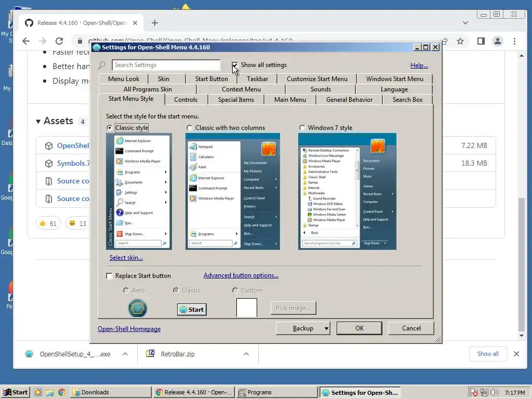Click the magnifier icon beside Search Settings
The height and width of the screenshot is (399, 532).
pyautogui.click(x=102, y=65)
